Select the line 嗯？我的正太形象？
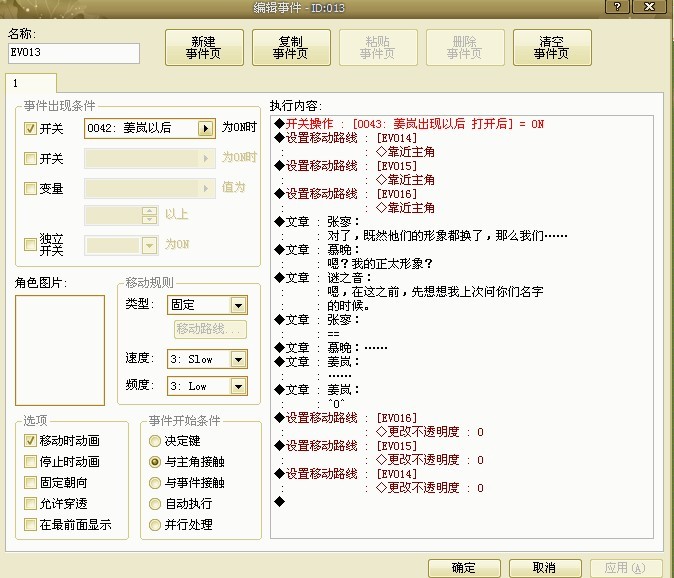 380,264
